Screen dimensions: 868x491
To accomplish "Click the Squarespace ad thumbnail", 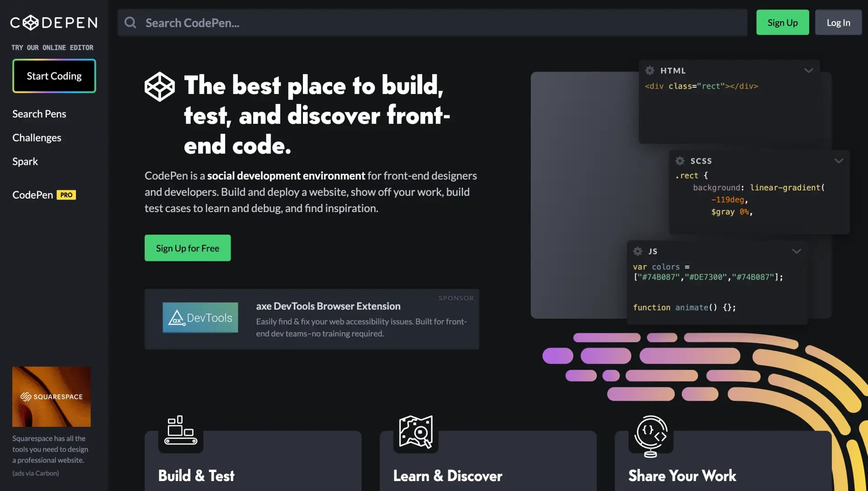I will 52,397.
